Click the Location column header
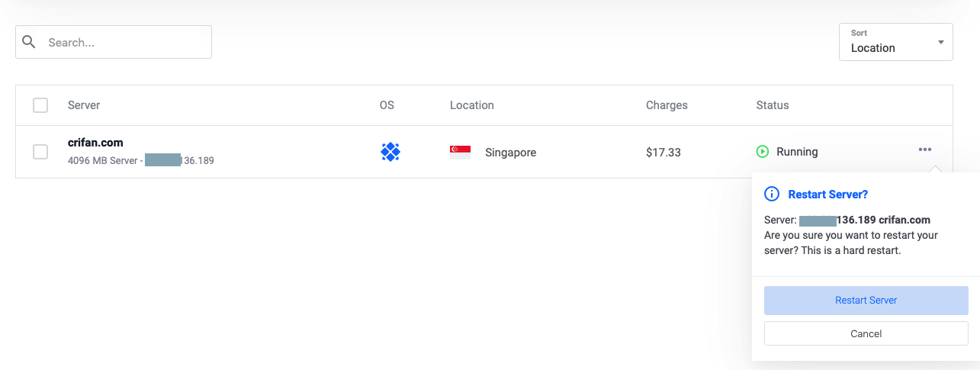980x370 pixels. pyautogui.click(x=472, y=105)
